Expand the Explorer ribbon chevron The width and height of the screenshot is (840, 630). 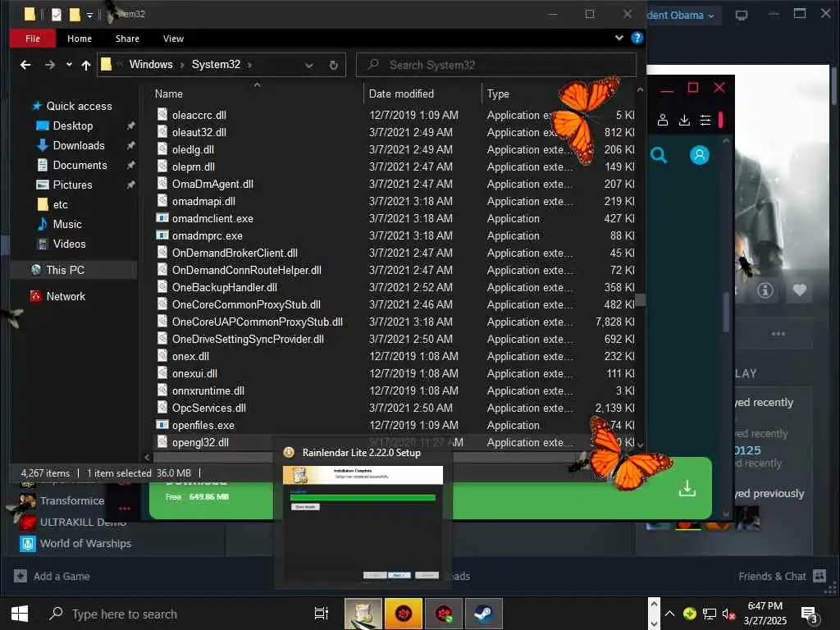[619, 38]
